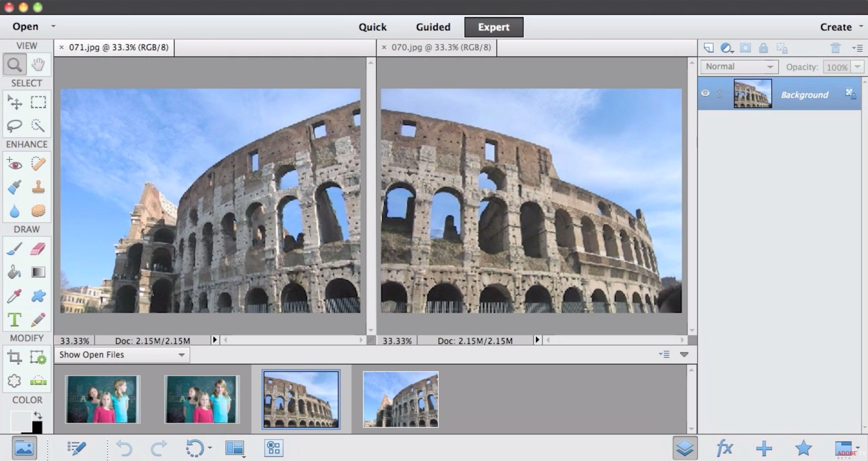Switch to the Guided editing mode

433,27
